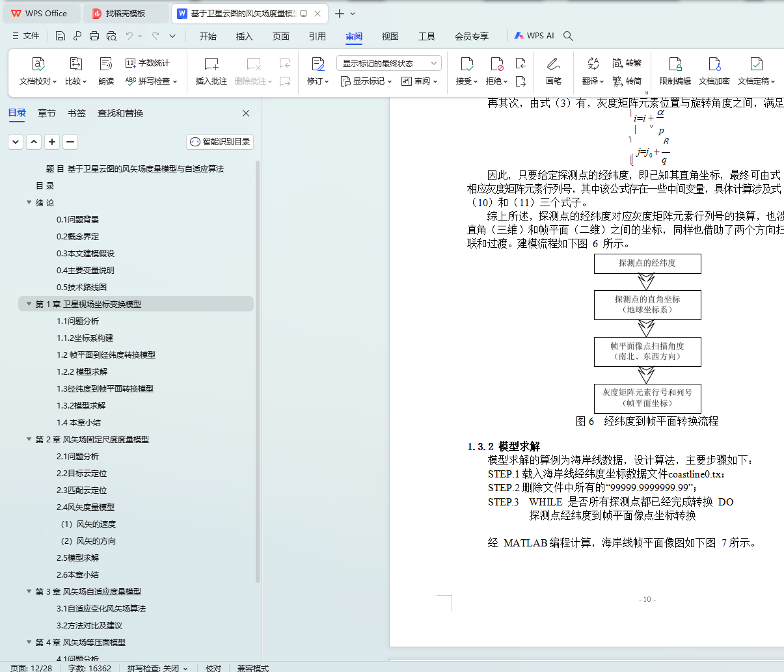The width and height of the screenshot is (784, 672).
Task: Select the 画笔 pen tool
Action: [x=554, y=71]
